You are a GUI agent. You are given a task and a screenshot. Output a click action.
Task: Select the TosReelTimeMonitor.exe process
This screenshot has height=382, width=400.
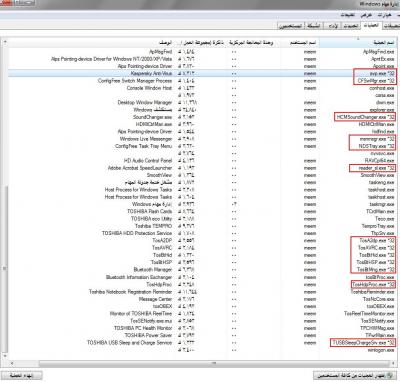tap(369, 313)
